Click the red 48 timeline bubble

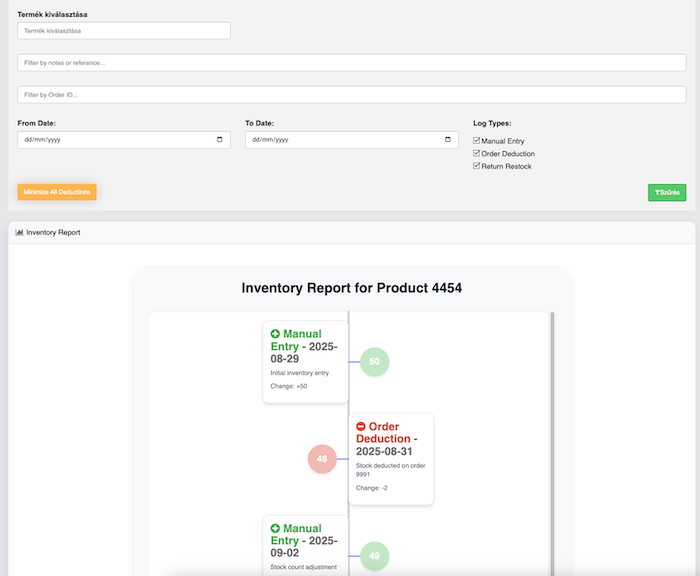pos(322,459)
